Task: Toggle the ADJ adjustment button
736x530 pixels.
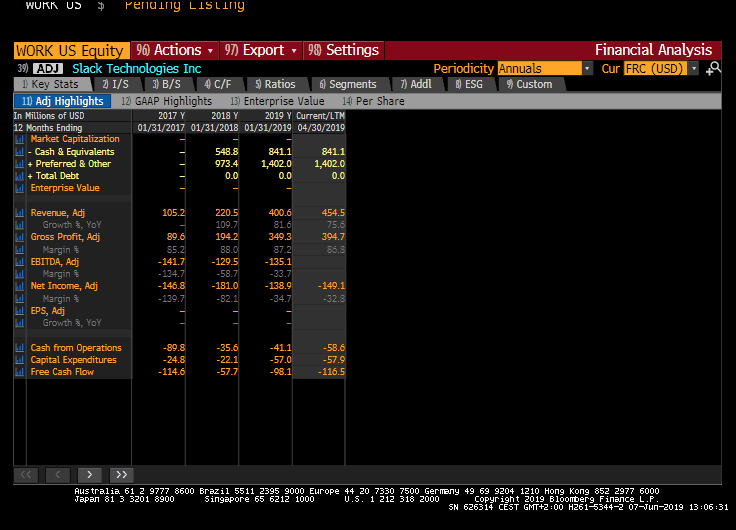Action: pyautogui.click(x=48, y=69)
